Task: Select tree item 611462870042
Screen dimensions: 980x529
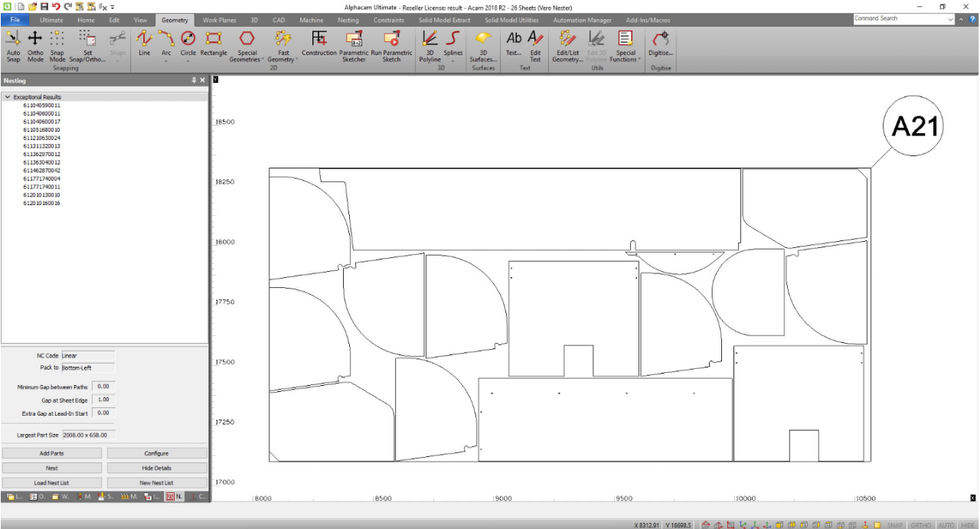Action: coord(41,171)
